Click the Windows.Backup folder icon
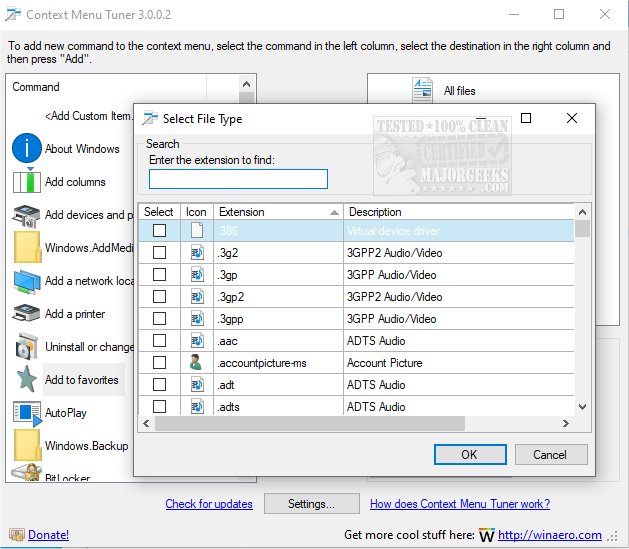This screenshot has width=629, height=549. pos(26,445)
